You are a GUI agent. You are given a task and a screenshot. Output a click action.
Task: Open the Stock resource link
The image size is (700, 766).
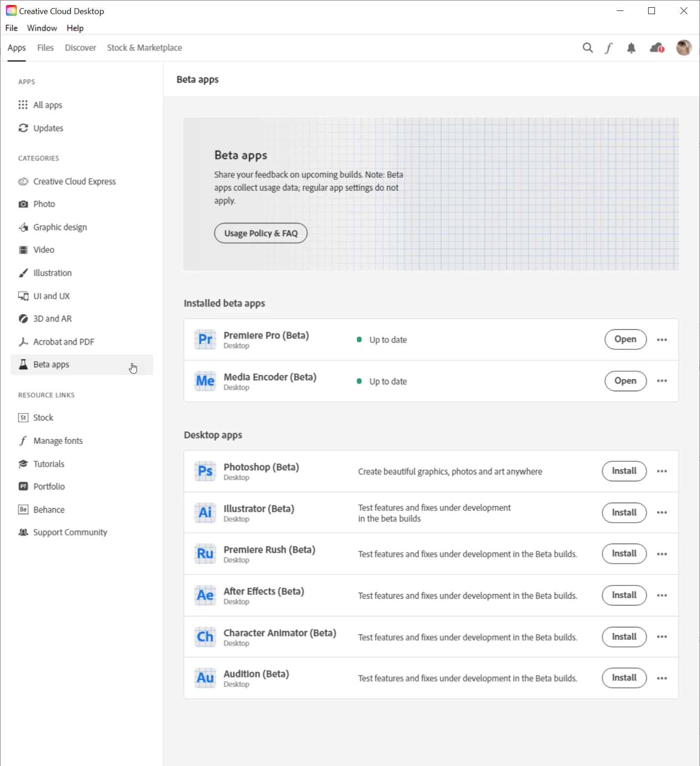(82, 418)
